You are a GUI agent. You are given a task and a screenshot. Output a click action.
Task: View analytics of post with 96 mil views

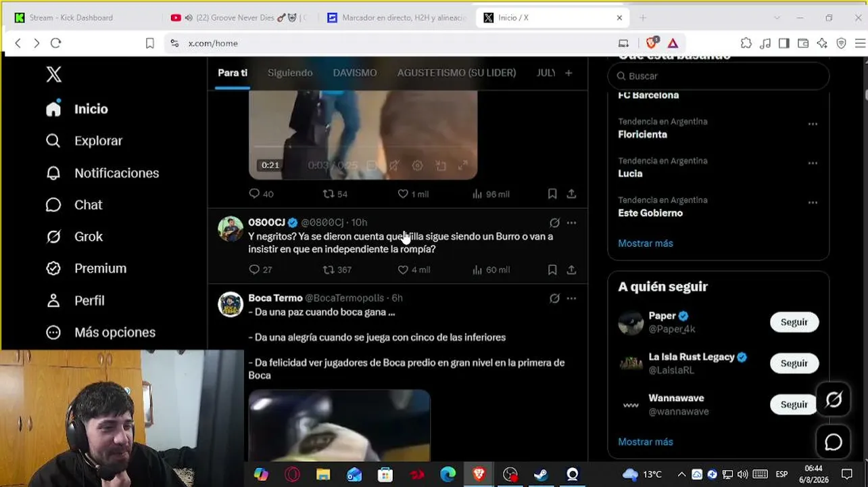tap(491, 194)
